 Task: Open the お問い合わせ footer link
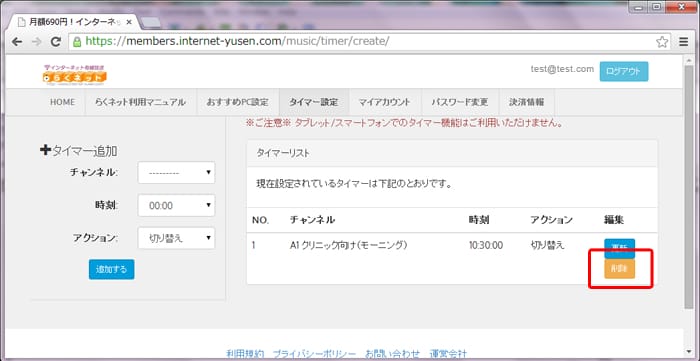(393, 354)
